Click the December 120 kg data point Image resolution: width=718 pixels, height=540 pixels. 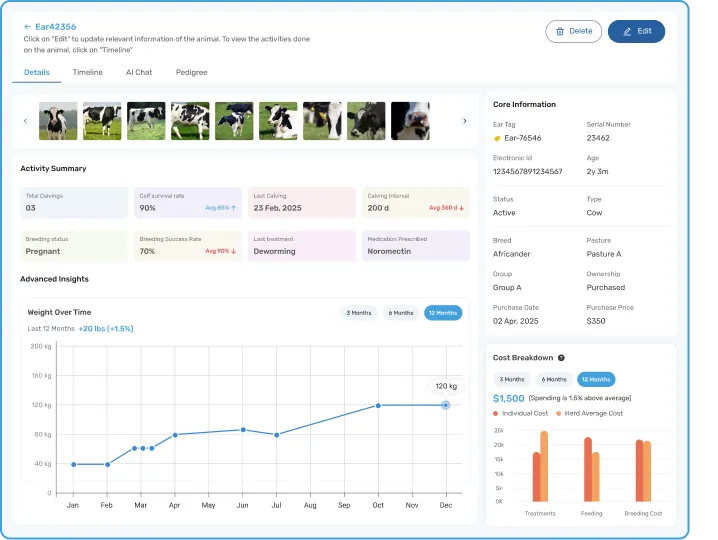click(446, 405)
